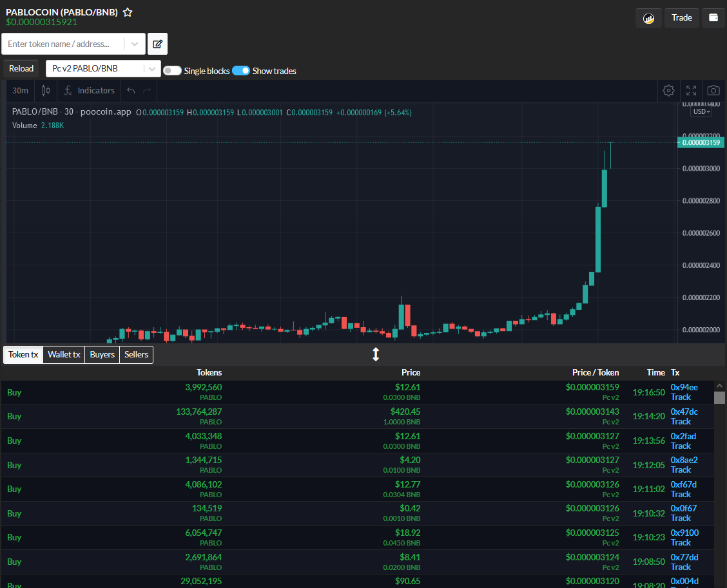This screenshot has height=588, width=727.
Task: Click the edit pencil beside the token search field
Action: point(157,43)
